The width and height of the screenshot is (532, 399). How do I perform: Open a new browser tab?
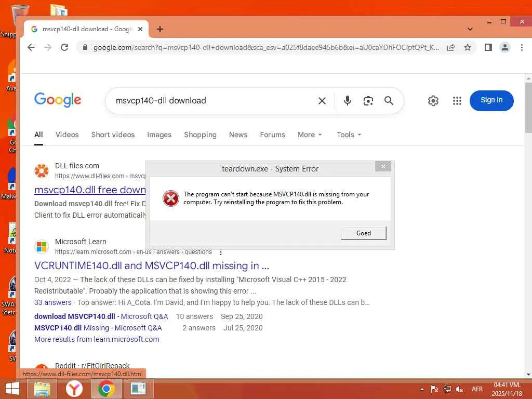tap(160, 29)
